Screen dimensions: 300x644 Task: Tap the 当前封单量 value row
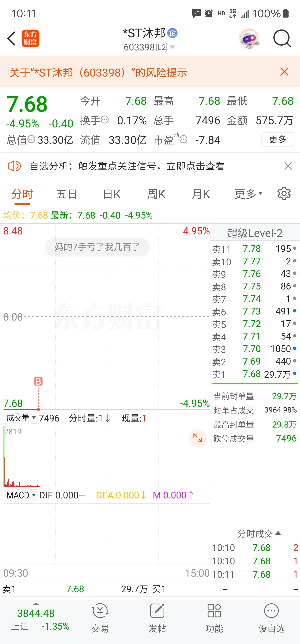(255, 396)
